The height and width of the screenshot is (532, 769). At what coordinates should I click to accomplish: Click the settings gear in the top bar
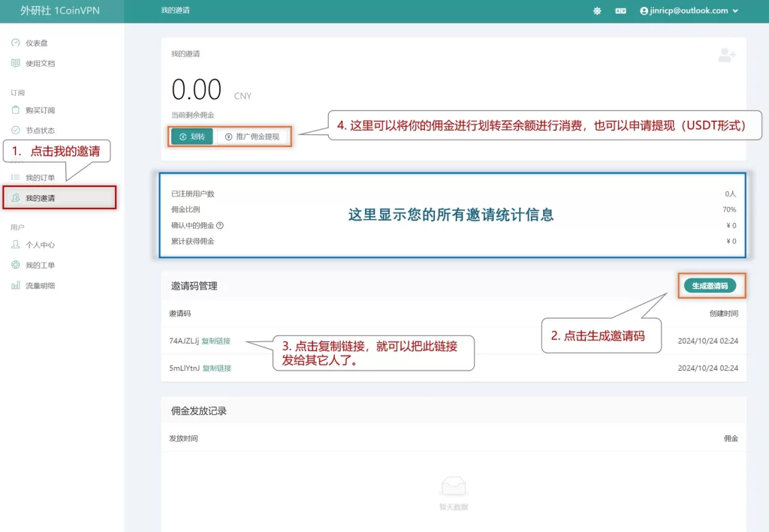[x=596, y=11]
